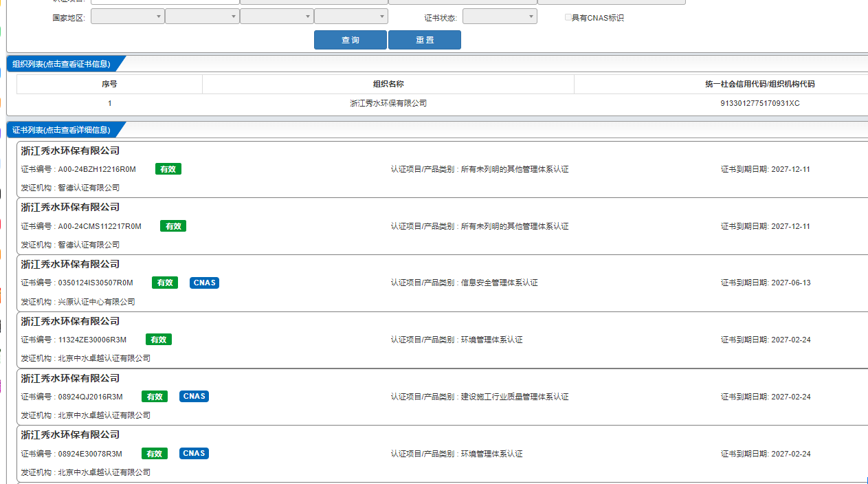Open certificate A00-24CMS112217R0M entry
Image resolution: width=868 pixels, height=484 pixels.
(442, 226)
